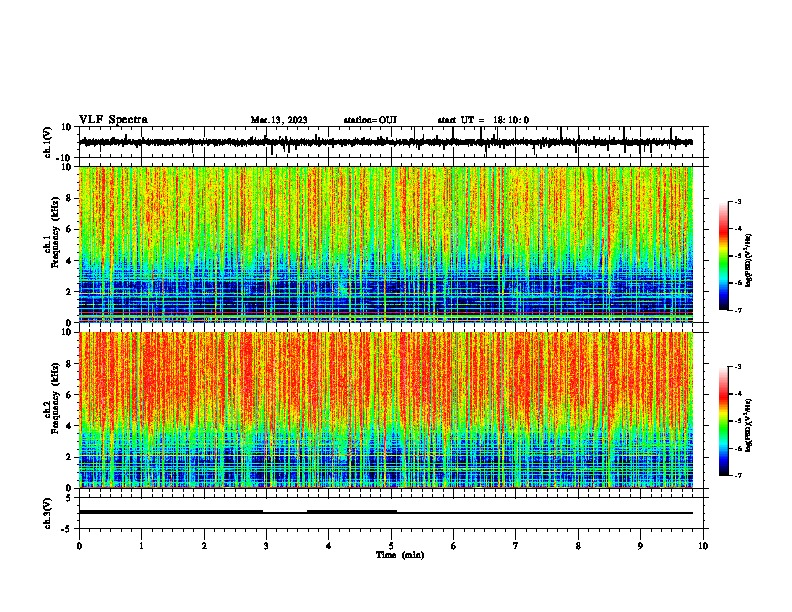792x612 pixels.
Task: Click the 'VLF Spectra' title text
Action: pyautogui.click(x=113, y=119)
